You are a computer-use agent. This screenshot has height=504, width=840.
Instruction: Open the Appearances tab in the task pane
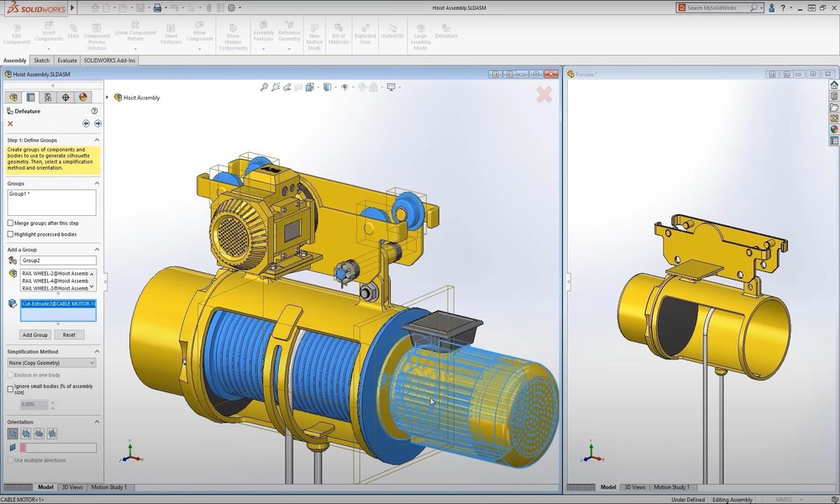click(x=833, y=129)
